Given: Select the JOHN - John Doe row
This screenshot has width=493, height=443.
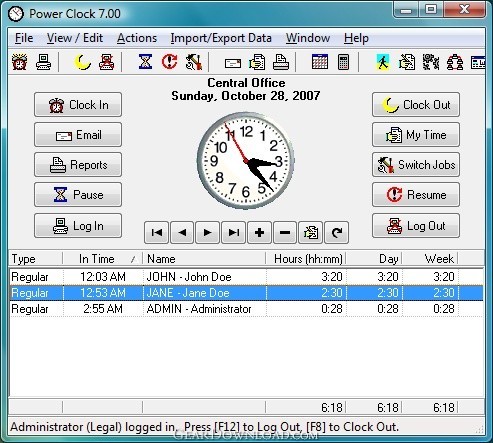Looking at the screenshot, I should point(246,277).
